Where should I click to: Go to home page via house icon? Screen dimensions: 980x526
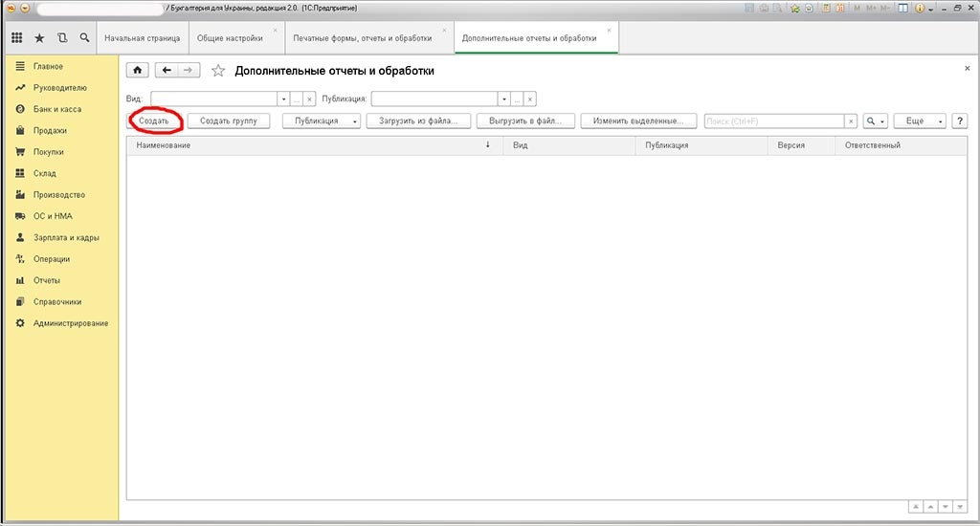(x=138, y=71)
